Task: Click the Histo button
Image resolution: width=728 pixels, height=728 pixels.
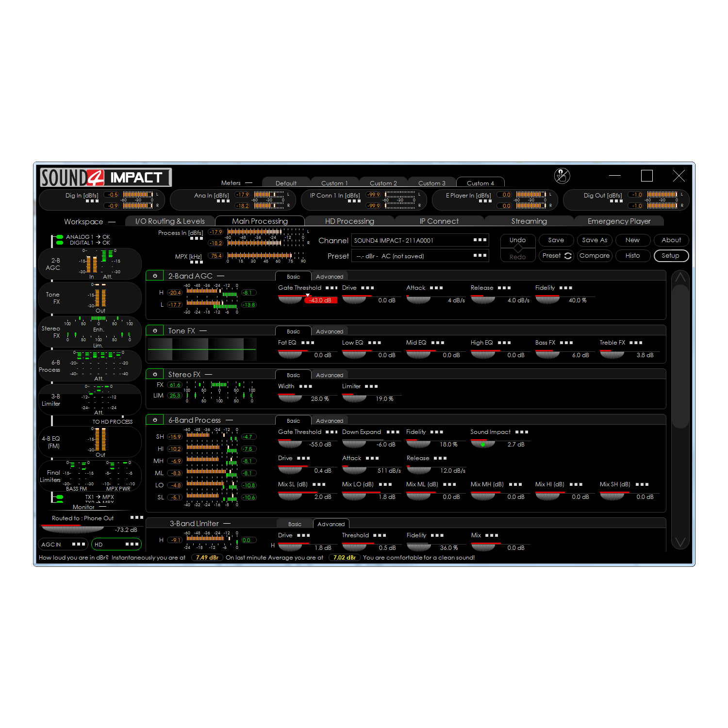Action: [632, 256]
